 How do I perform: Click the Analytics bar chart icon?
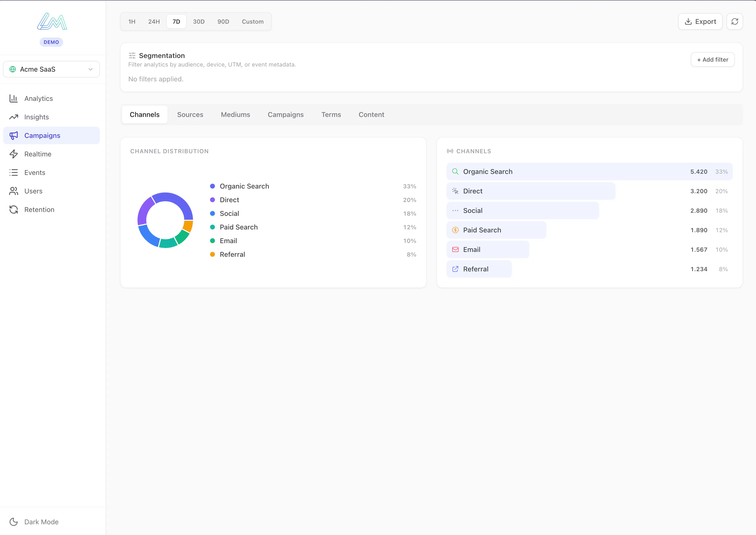[x=13, y=99]
